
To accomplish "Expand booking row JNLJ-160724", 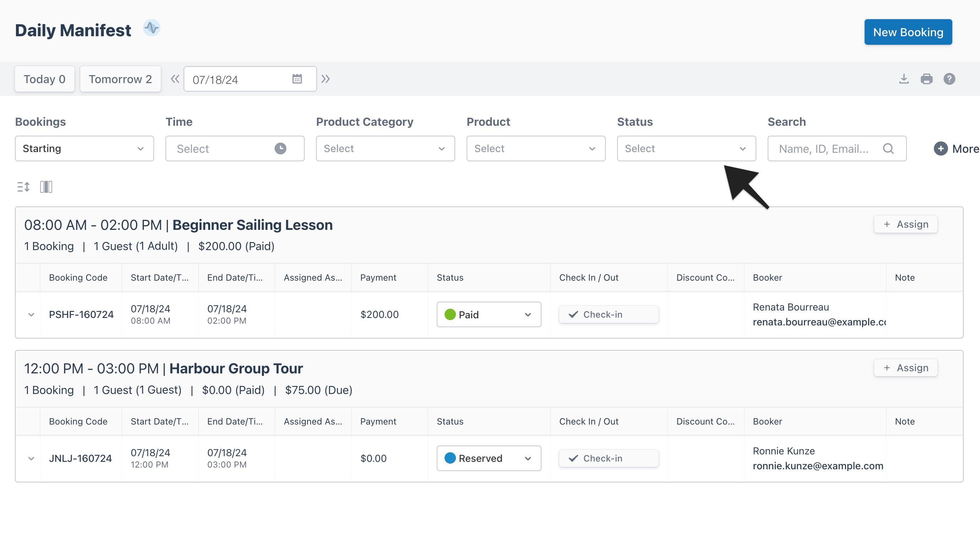I will 31,459.
